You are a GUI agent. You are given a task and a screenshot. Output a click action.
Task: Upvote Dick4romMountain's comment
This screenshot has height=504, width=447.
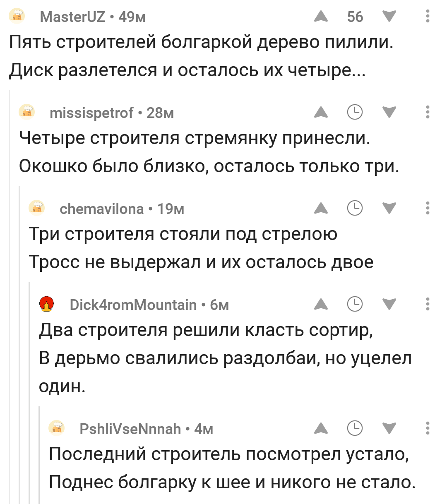321,305
